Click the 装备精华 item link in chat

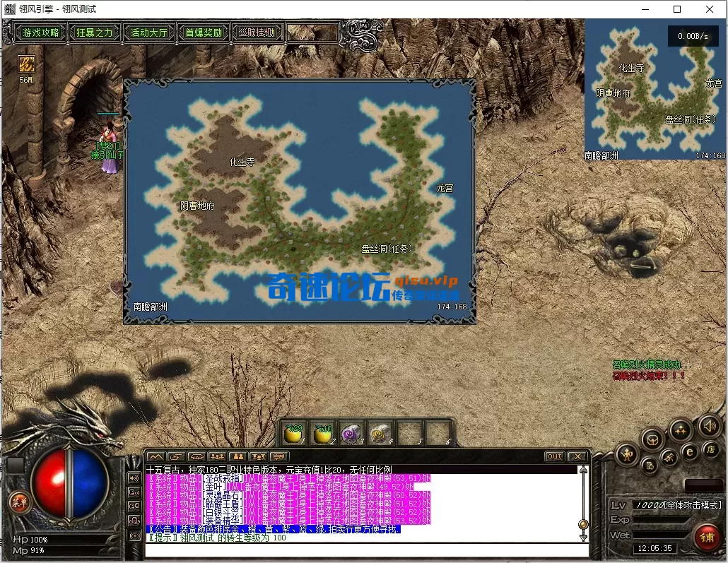(x=224, y=521)
